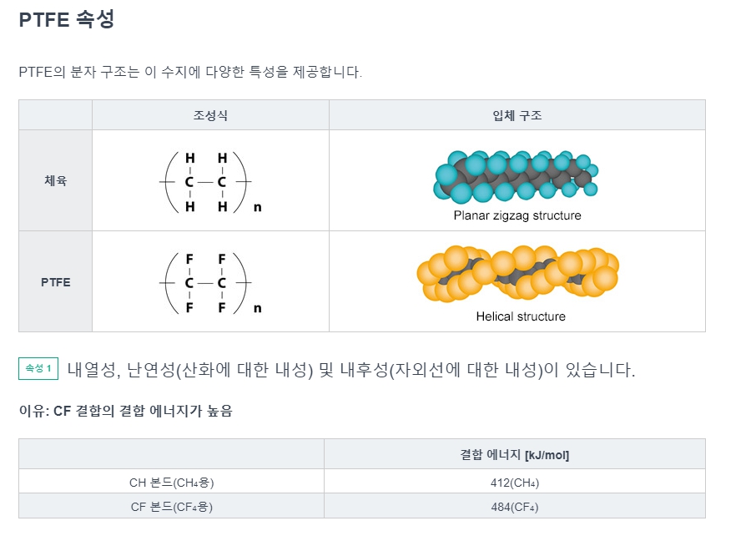Click the "CH 본드(CH₄용)" table cell
This screenshot has height=536, width=756.
pos(171,482)
